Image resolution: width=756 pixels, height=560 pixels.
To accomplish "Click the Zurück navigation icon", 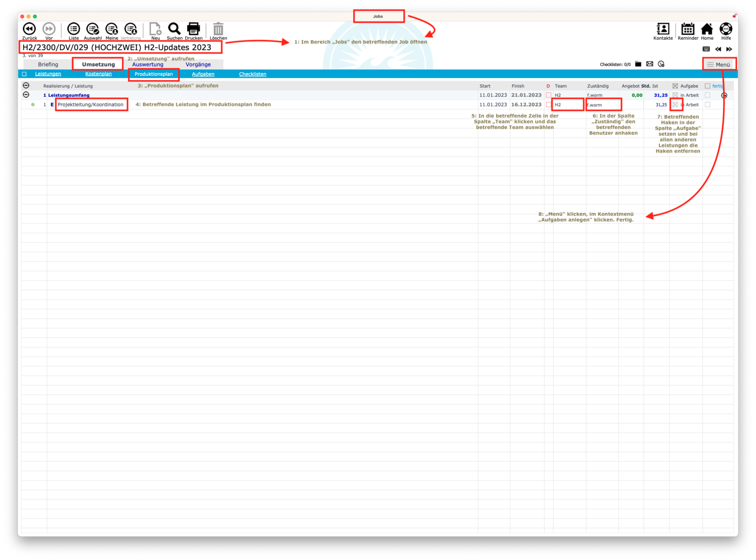I will pos(29,29).
